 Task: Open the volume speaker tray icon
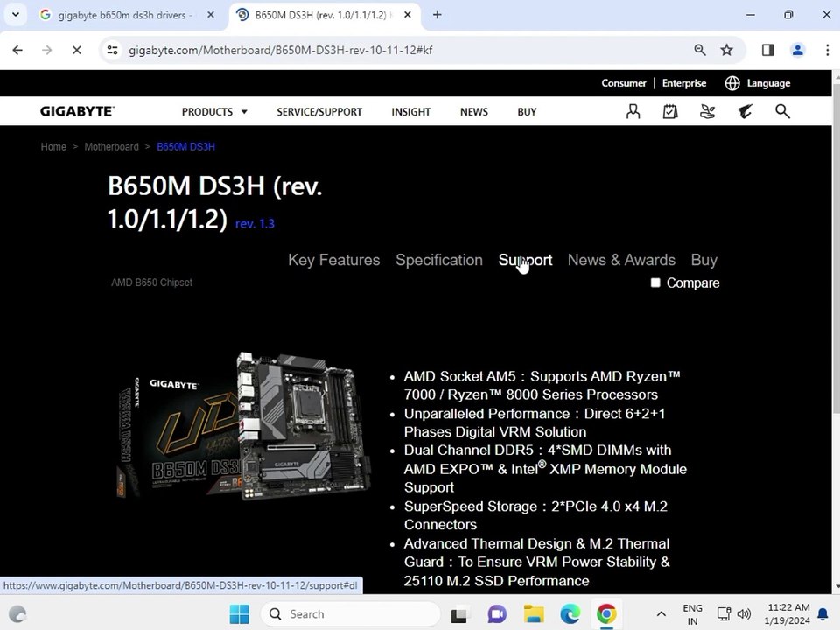click(744, 614)
